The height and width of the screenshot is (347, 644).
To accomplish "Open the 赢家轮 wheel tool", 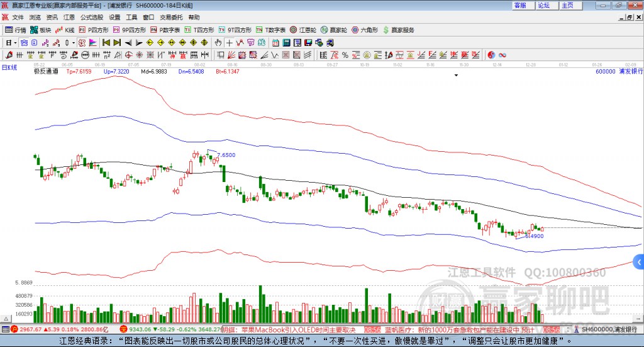I will click(334, 30).
